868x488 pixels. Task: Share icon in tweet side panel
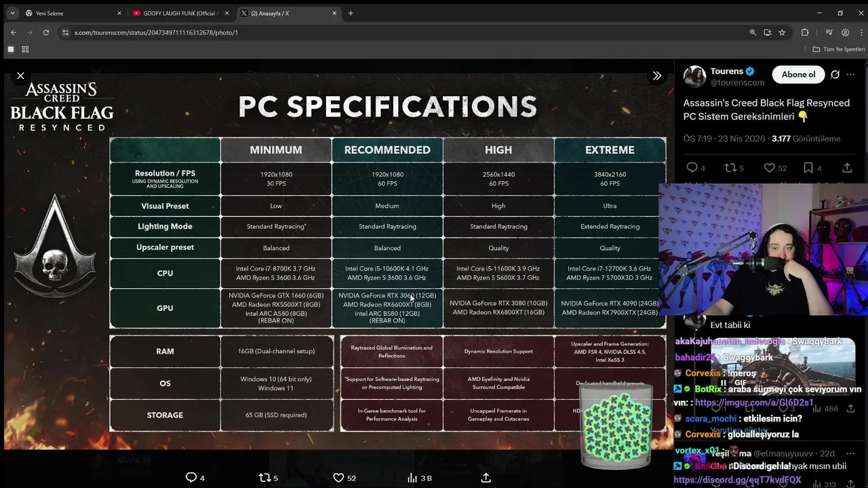(x=847, y=167)
